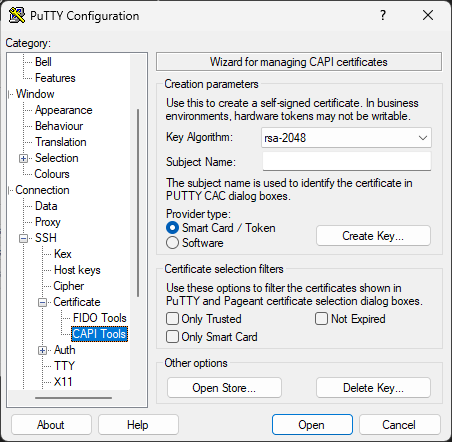Image resolution: width=452 pixels, height=442 pixels.
Task: Collapse the Certificate tree node
Action: point(42,302)
